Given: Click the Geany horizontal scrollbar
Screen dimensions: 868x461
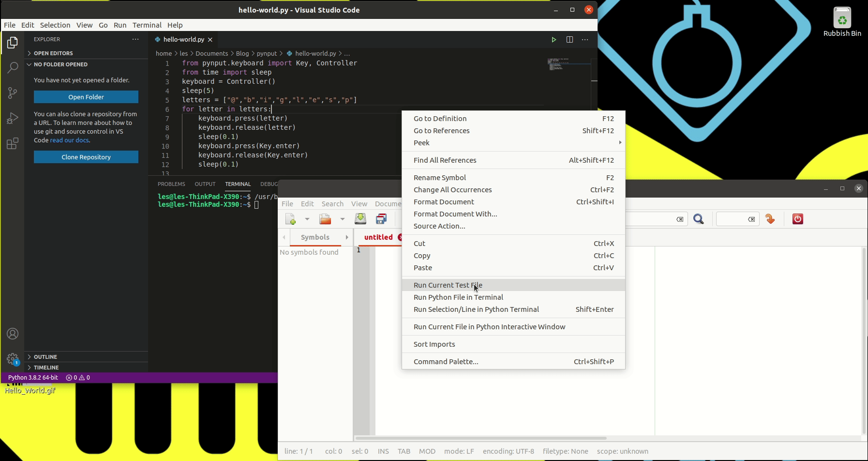Looking at the screenshot, I should (x=480, y=438).
